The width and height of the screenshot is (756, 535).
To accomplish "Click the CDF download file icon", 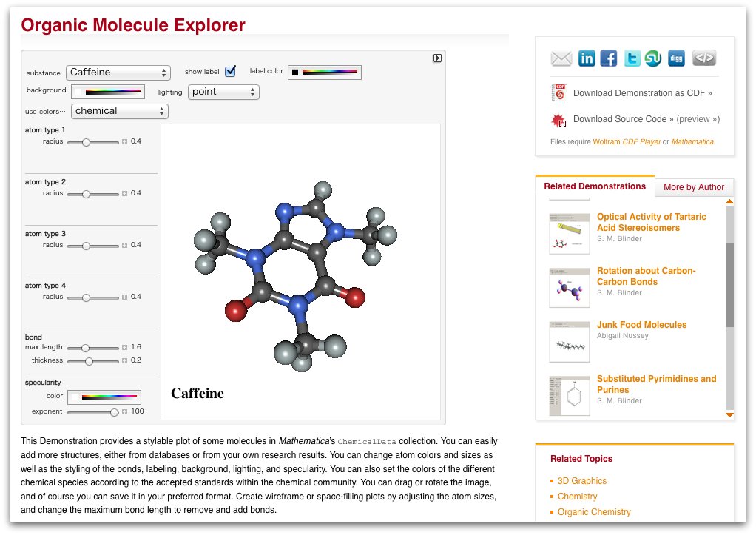I will [559, 92].
